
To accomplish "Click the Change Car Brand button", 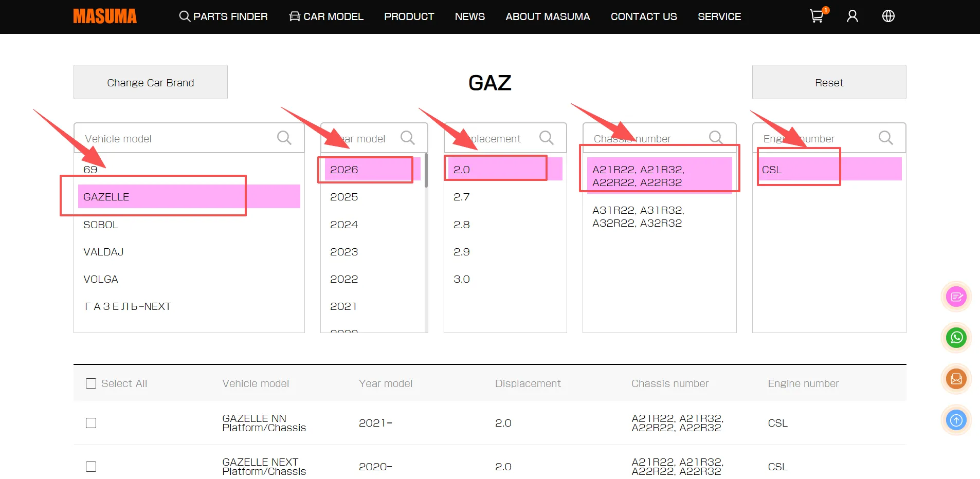I will point(151,82).
